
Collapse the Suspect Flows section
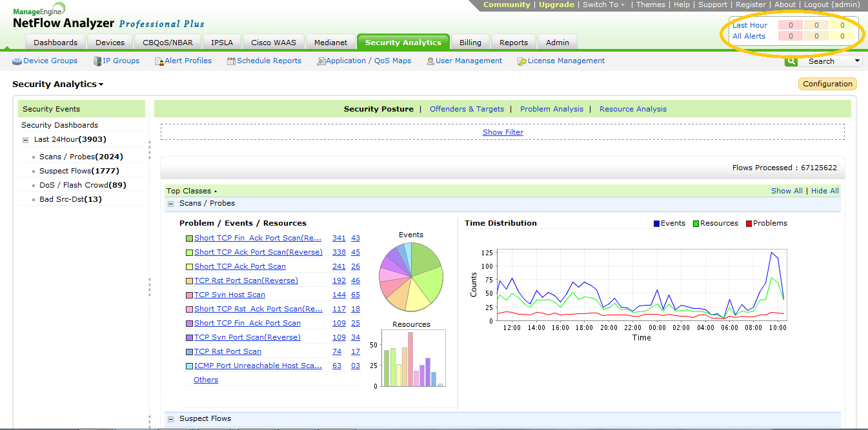tap(171, 419)
